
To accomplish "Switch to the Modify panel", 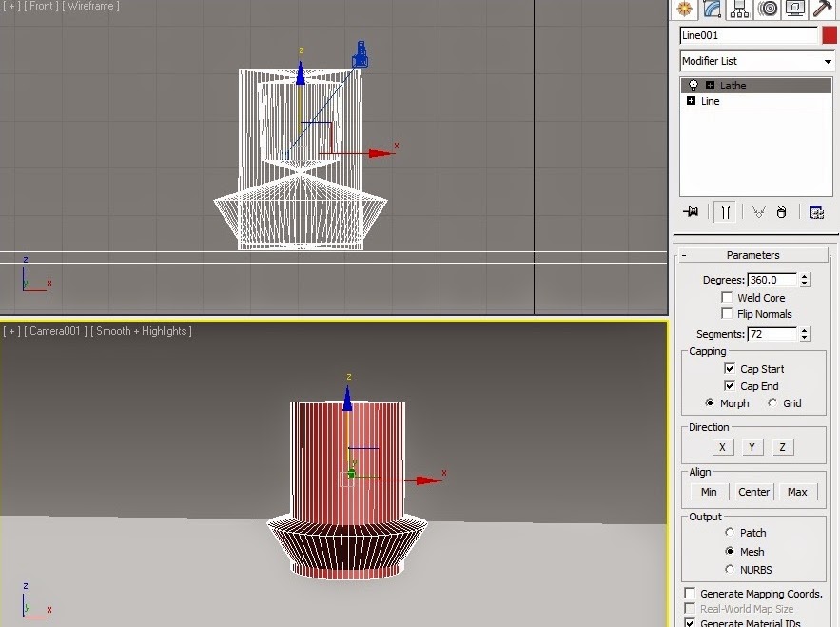I will (x=711, y=10).
